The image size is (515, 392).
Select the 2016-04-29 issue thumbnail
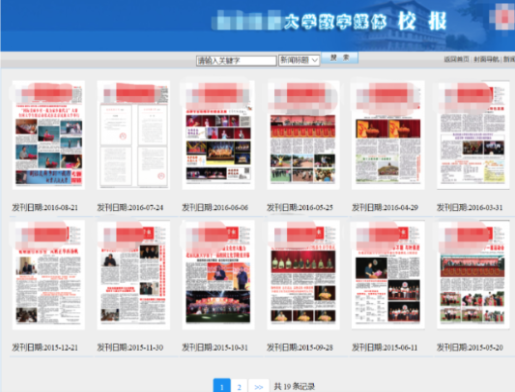click(x=388, y=135)
